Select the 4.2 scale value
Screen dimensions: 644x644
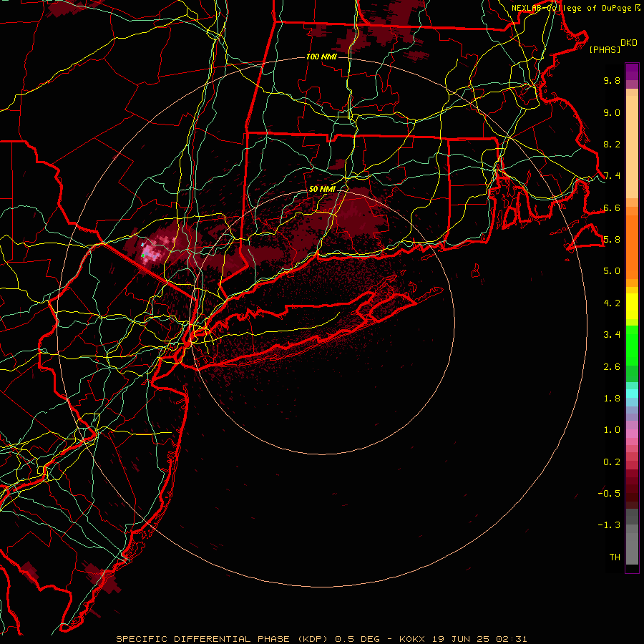click(x=612, y=303)
